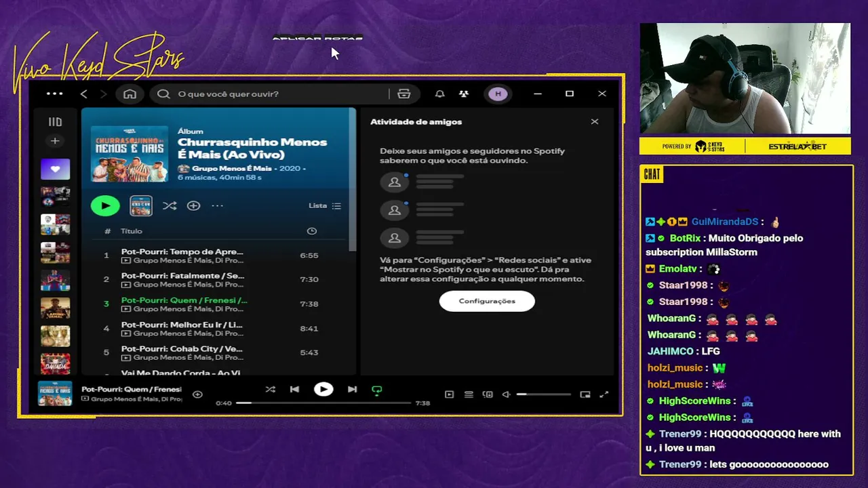Close the Atividade de amigos panel
The width and height of the screenshot is (868, 488).
595,122
